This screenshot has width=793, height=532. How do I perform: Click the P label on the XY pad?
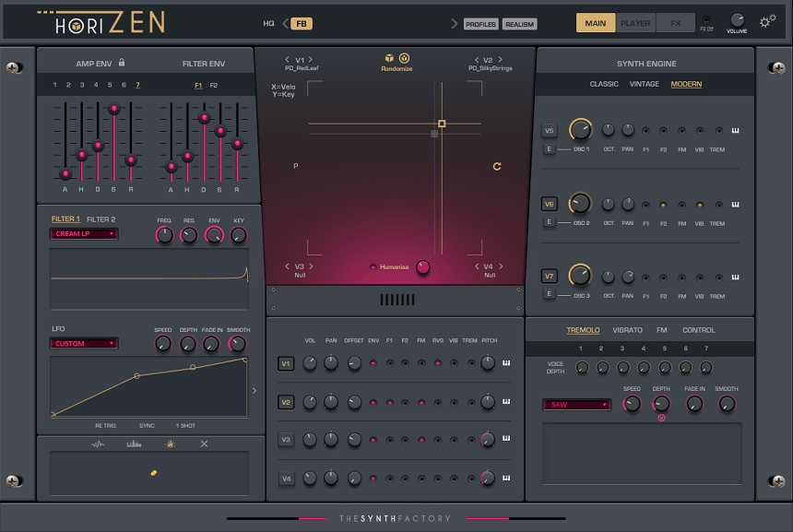(296, 166)
